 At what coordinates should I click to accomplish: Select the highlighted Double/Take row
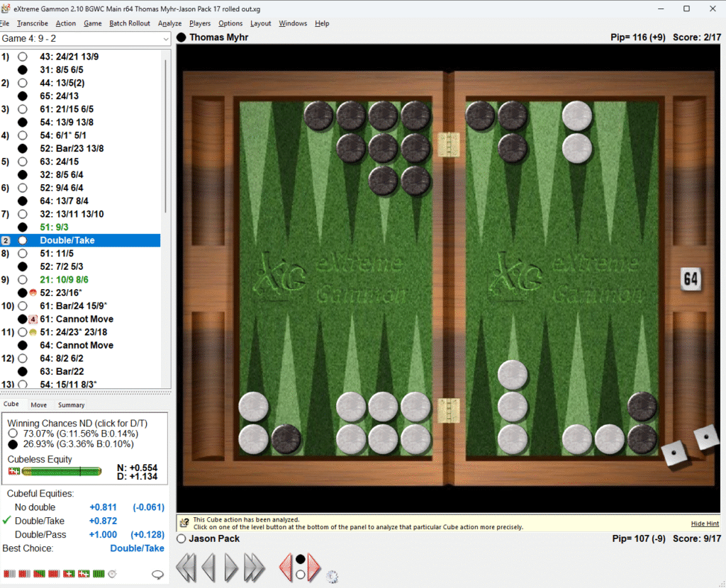(80, 240)
